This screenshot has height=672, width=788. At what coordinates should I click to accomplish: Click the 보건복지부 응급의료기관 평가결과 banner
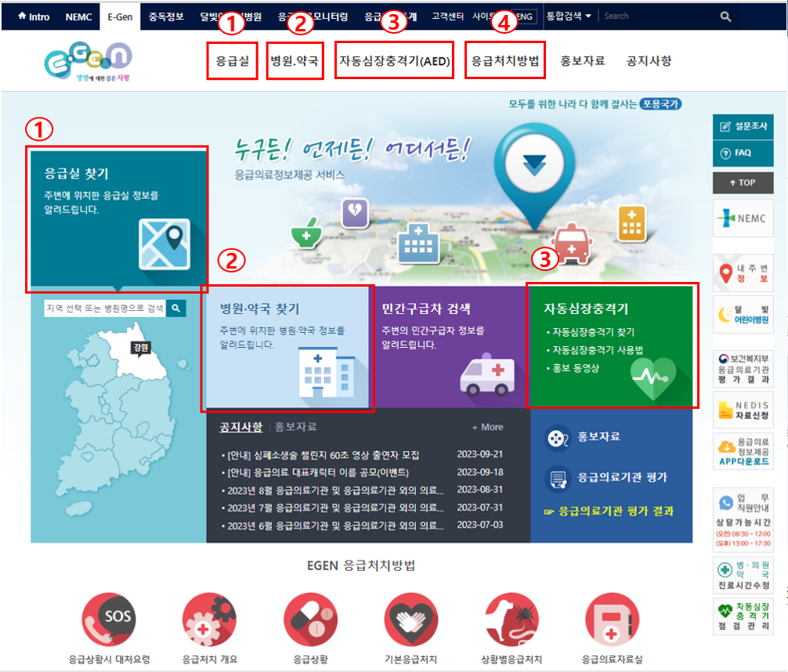tap(743, 369)
